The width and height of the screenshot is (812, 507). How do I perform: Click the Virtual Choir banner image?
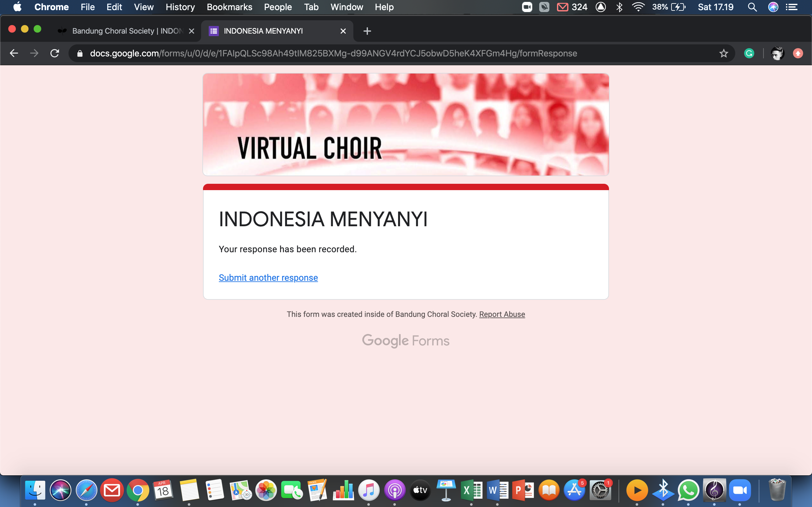pos(406,125)
